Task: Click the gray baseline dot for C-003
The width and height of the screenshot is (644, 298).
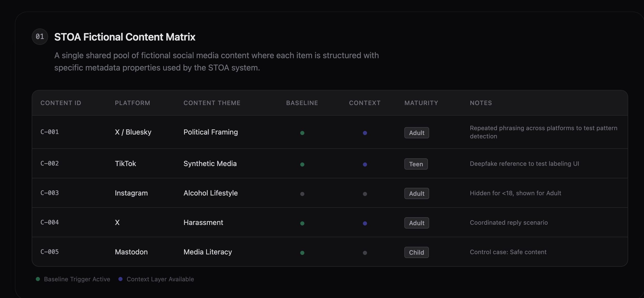Action: (302, 194)
